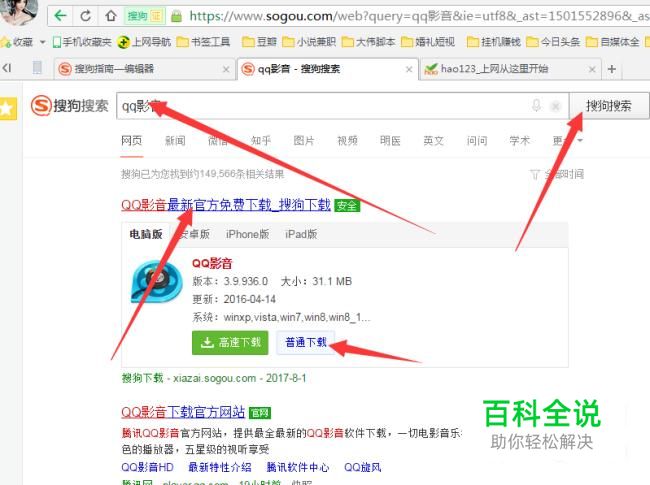Select the 学术 search category
Image resolution: width=650 pixels, height=485 pixels.
tap(520, 141)
